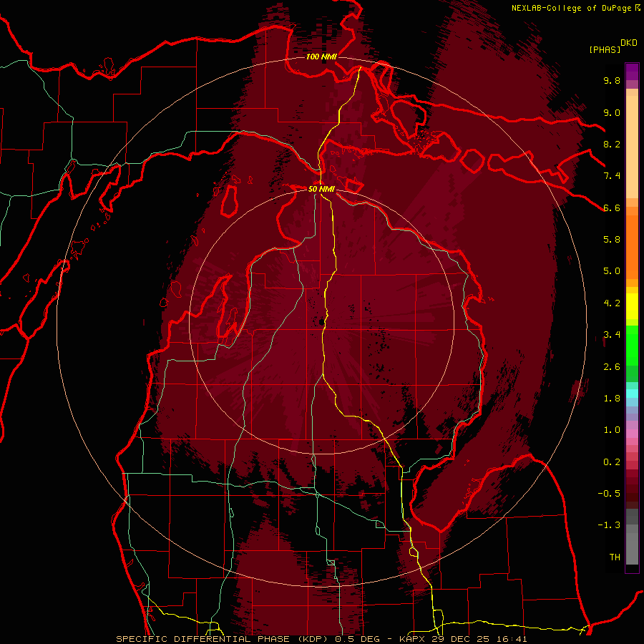Click the 0.2 legend value
The image size is (644, 644).
[612, 462]
